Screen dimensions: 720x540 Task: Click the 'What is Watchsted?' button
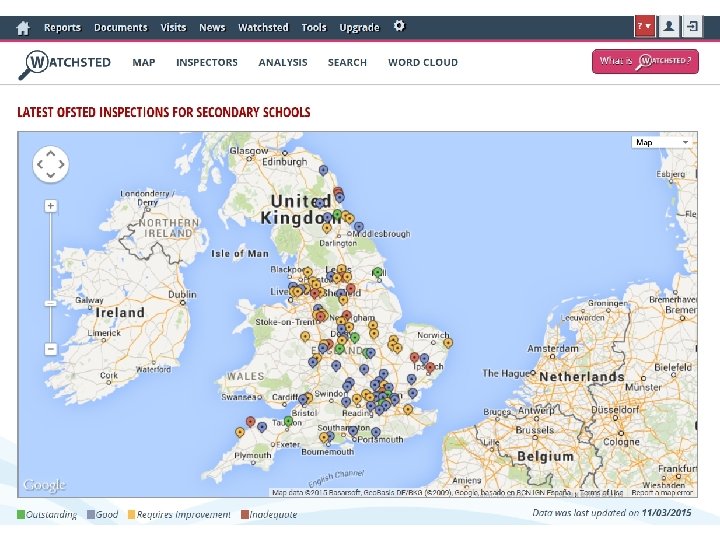pos(645,61)
